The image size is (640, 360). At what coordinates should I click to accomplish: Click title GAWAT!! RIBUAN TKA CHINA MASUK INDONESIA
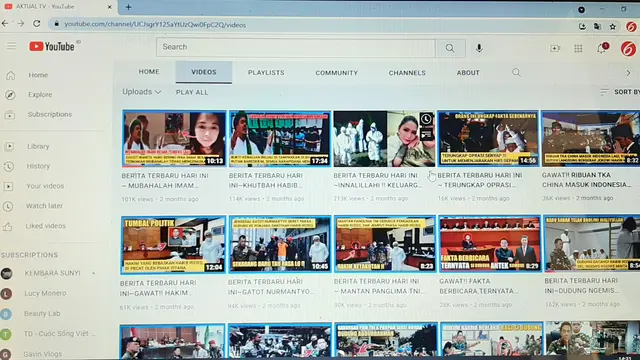[x=586, y=180]
